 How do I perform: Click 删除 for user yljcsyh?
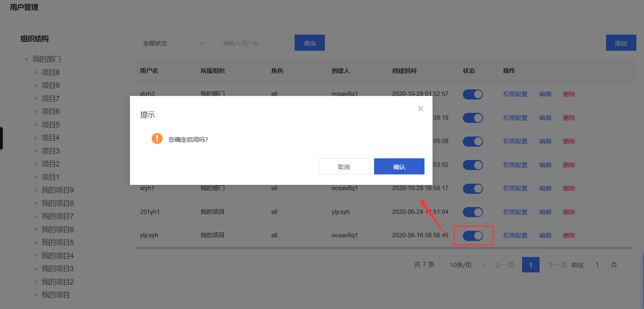pyautogui.click(x=569, y=235)
